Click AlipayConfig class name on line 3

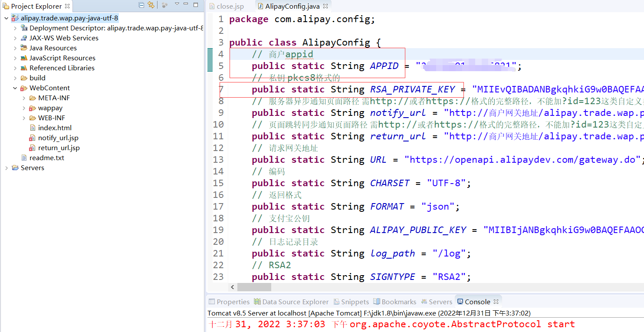coord(336,43)
